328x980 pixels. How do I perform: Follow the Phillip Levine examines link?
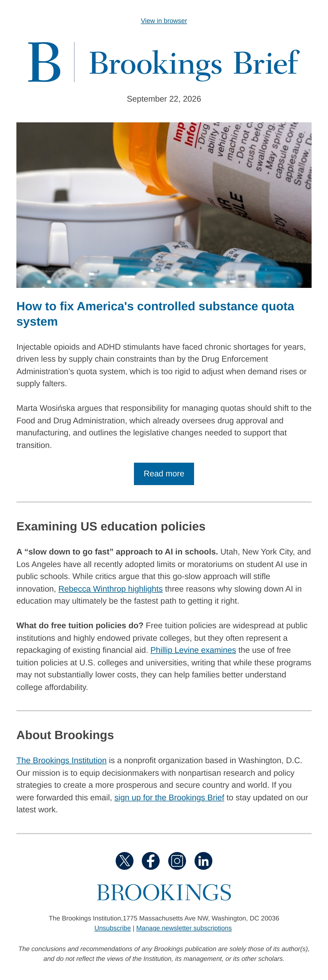pos(193,650)
